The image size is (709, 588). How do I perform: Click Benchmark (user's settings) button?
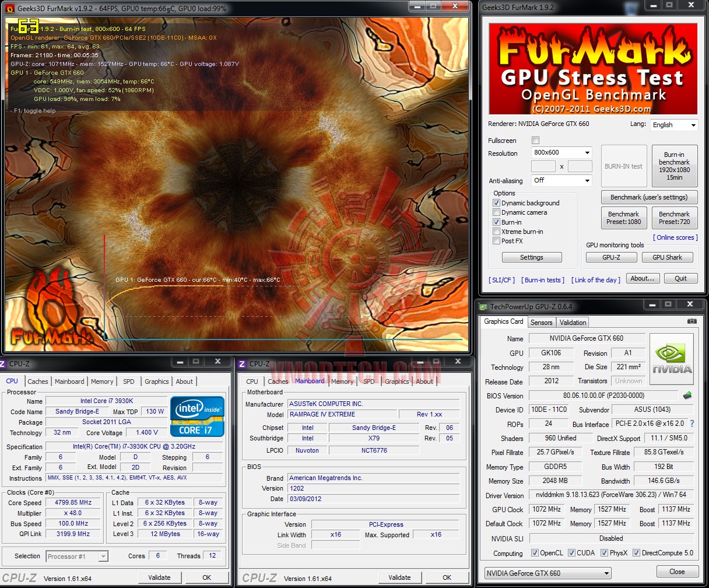coord(649,197)
